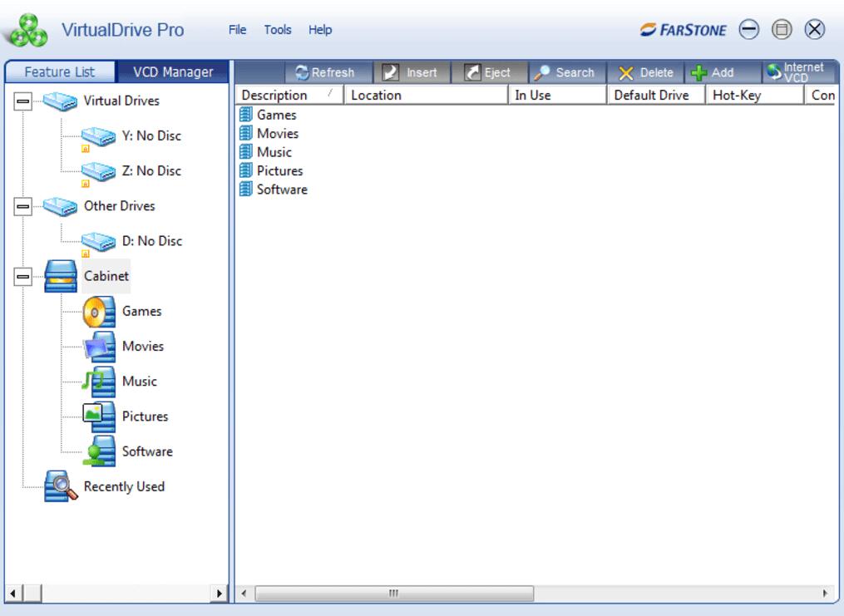
Task: Open the File menu
Action: tap(237, 30)
